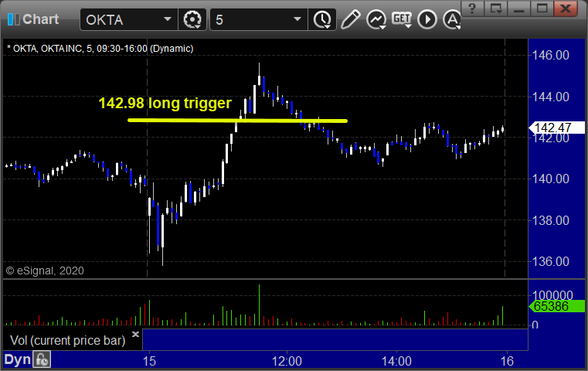Select the yellow trigger line on chart

[237, 121]
